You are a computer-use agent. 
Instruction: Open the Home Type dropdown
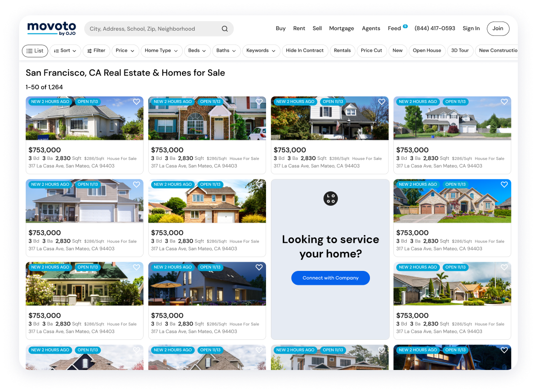(x=161, y=51)
